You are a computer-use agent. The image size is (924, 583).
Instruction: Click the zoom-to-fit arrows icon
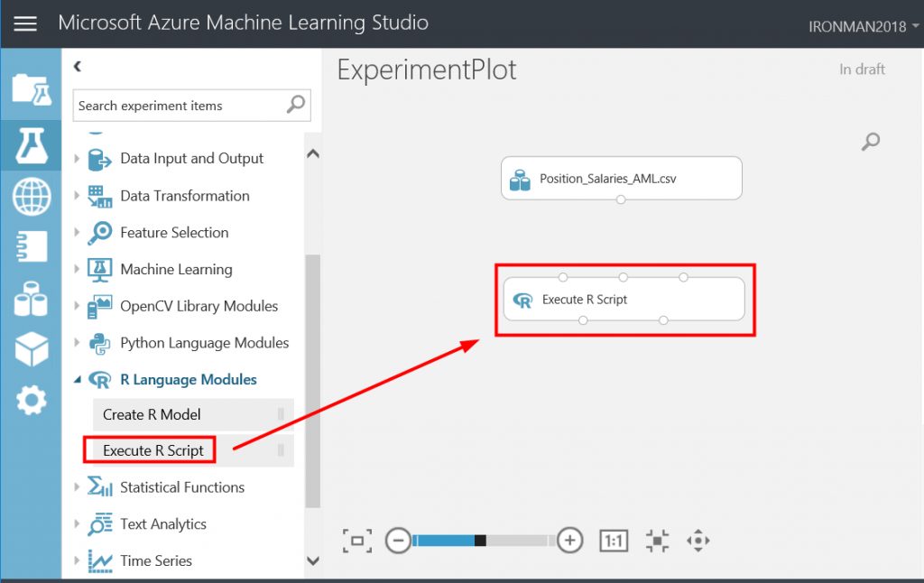click(x=657, y=541)
